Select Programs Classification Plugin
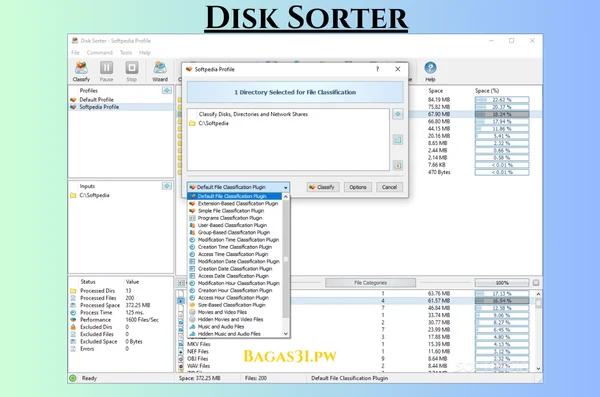600x397 pixels. [235, 218]
